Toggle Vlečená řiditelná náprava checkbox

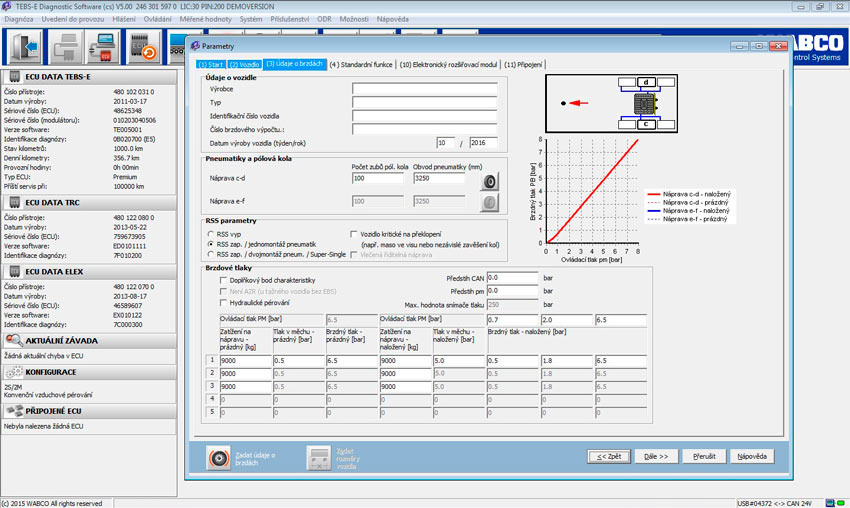click(354, 254)
